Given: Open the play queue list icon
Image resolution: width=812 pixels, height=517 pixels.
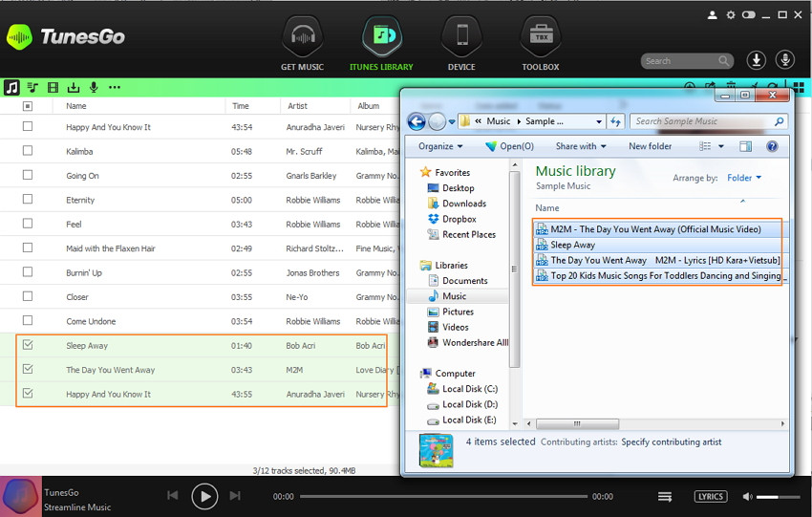Looking at the screenshot, I should 665,497.
